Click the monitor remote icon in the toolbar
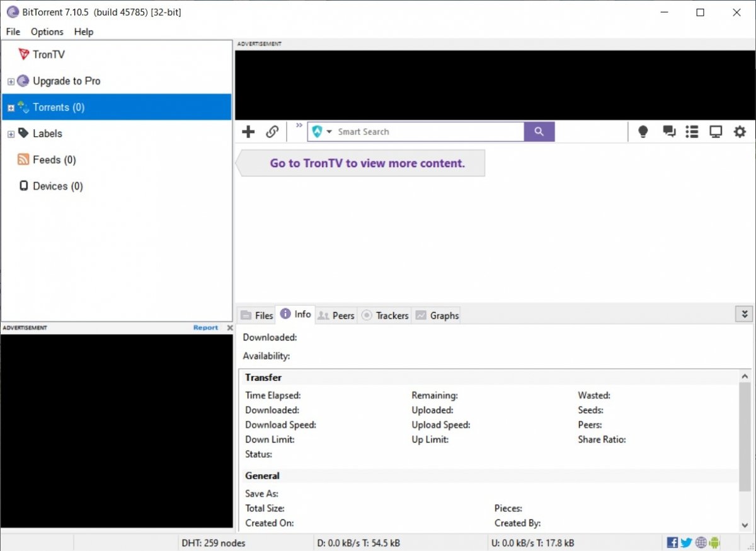Screen dimensions: 756x551 716,132
